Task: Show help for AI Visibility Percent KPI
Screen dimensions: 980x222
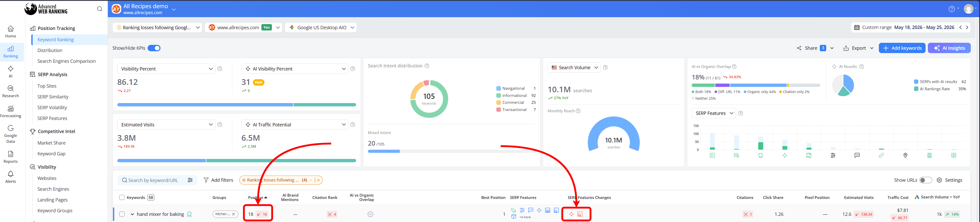Action: [353, 69]
